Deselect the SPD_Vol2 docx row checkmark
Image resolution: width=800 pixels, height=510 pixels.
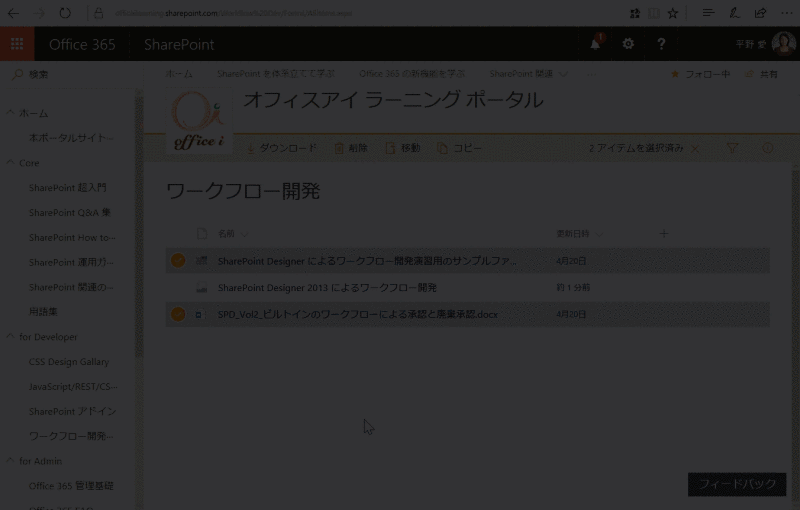tap(178, 314)
